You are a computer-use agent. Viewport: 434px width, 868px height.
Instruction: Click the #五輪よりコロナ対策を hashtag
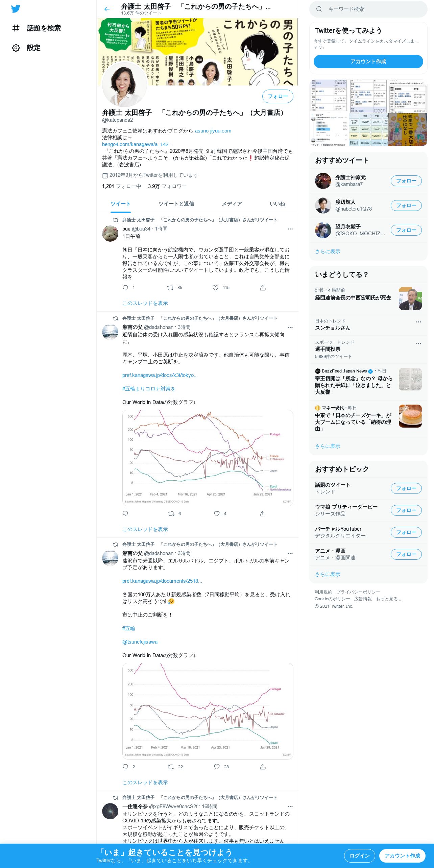pyautogui.click(x=149, y=389)
